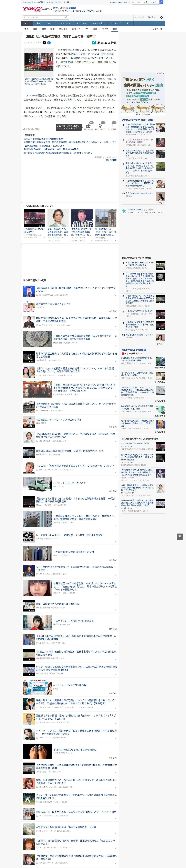Close the fatigue supplement ad banner
Screen dimensions: 186x868
pos(163,73)
